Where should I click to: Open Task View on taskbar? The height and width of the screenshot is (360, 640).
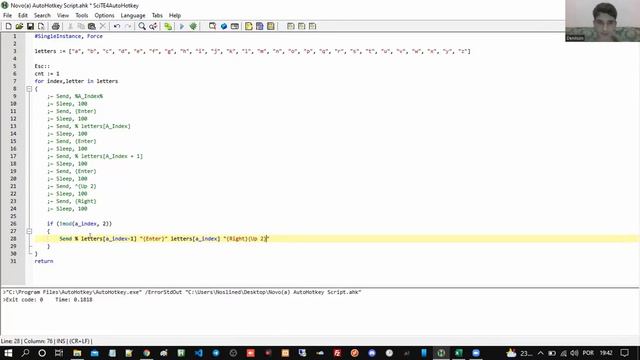[x=59, y=353]
